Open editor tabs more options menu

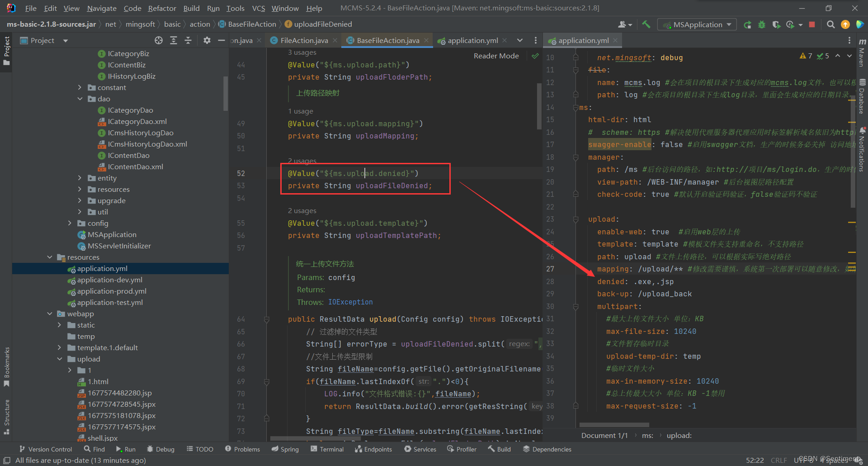click(536, 40)
